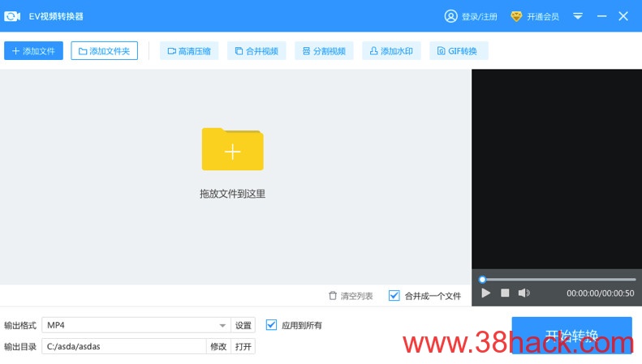
Task: Click the preview progress slider handle
Action: tap(482, 280)
